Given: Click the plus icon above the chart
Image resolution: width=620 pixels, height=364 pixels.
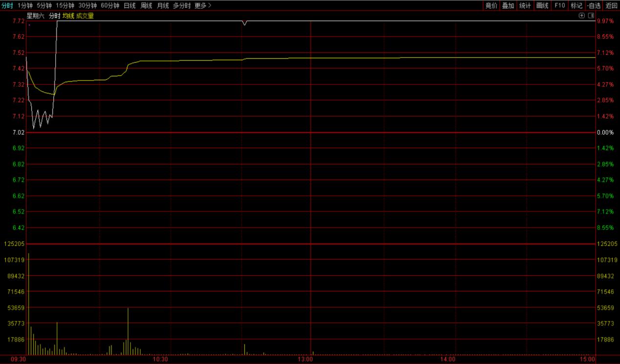Looking at the screenshot, I should pos(581,16).
